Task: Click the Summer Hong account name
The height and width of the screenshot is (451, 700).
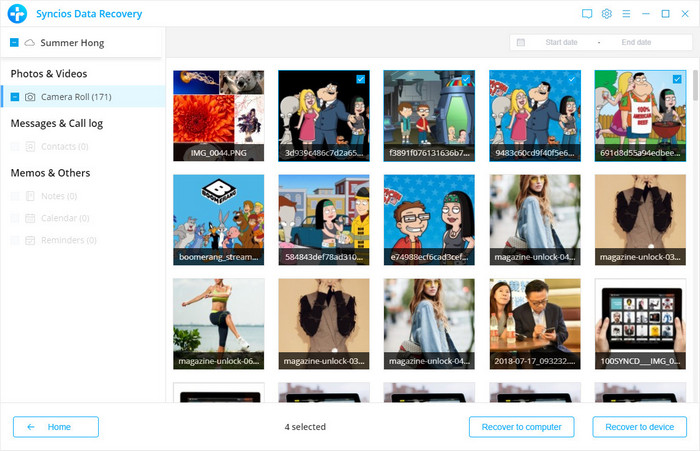Action: pos(72,43)
